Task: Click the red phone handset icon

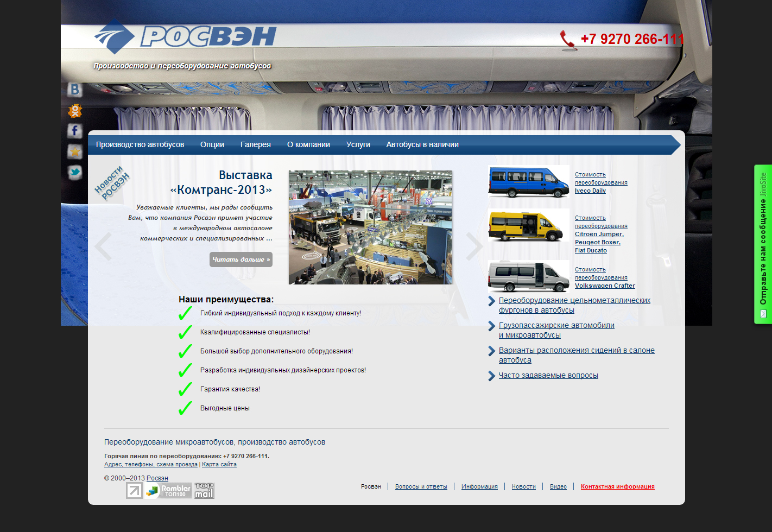Action: (x=568, y=40)
